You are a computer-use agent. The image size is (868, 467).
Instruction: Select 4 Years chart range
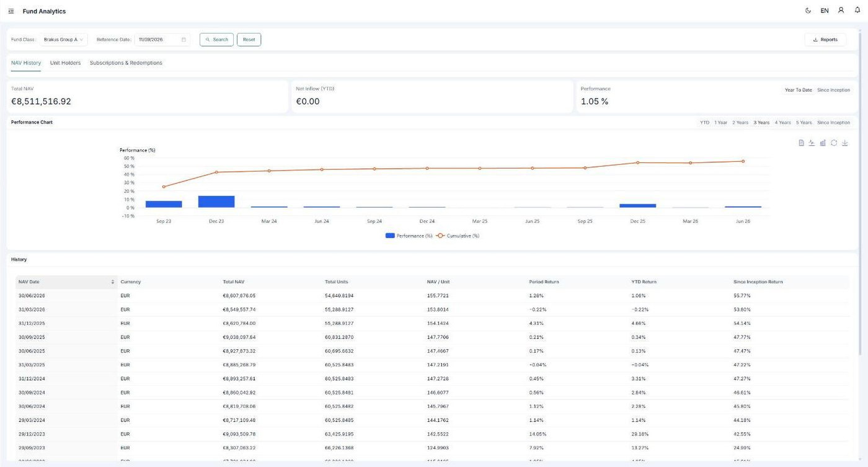[x=782, y=122]
